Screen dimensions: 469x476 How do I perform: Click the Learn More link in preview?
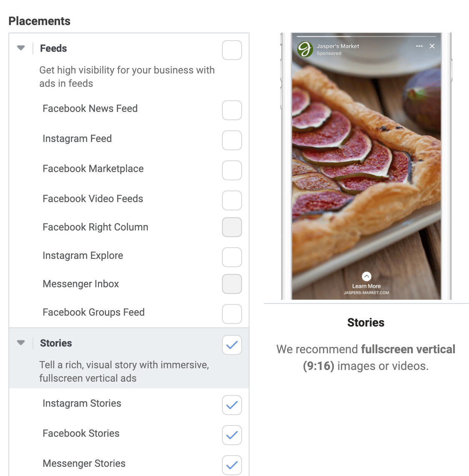coord(366,286)
